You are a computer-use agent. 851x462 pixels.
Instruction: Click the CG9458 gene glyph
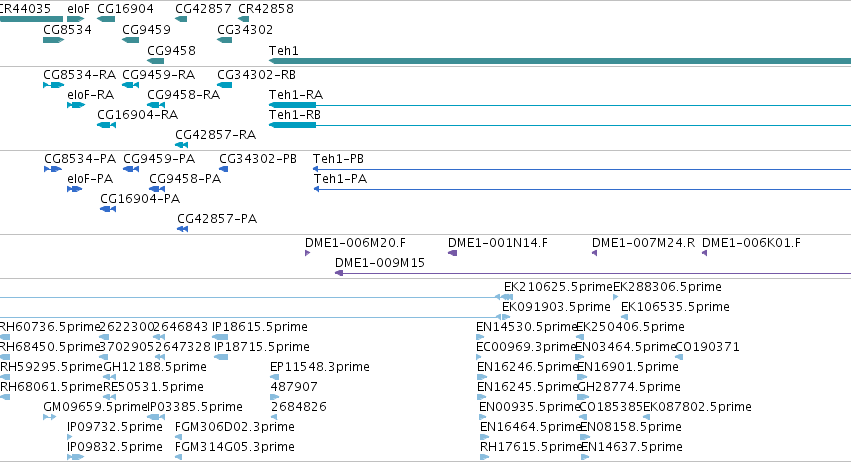pyautogui.click(x=156, y=61)
